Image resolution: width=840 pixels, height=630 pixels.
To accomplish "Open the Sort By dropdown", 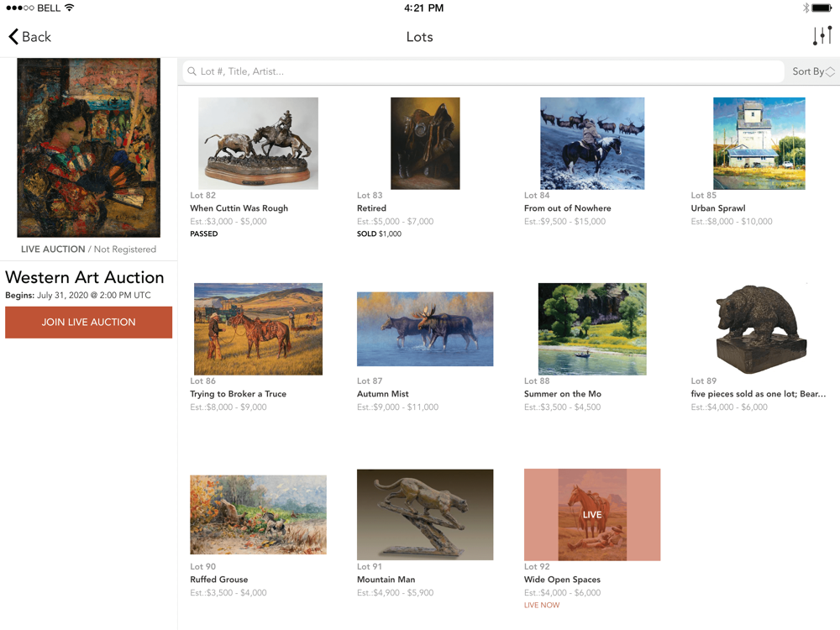I will pos(812,71).
